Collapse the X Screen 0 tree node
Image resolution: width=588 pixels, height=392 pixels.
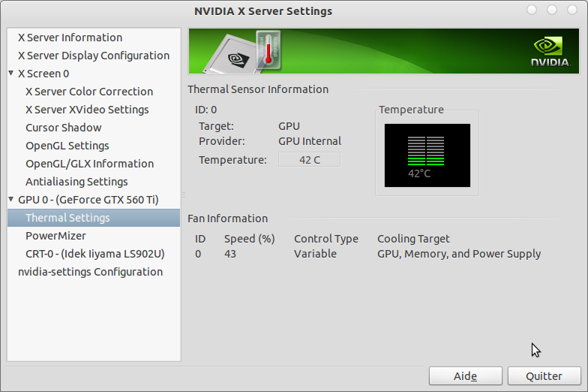tap(11, 74)
